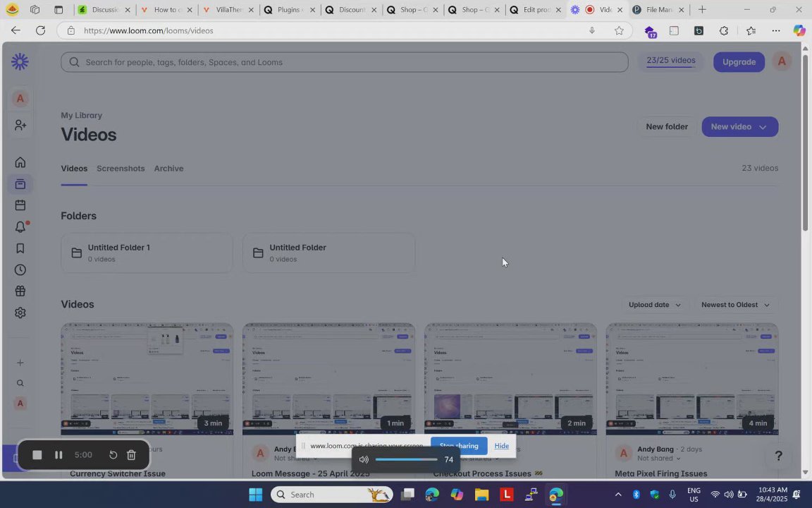Adjust the volume slider at 74
The image size is (812, 508).
click(406, 459)
